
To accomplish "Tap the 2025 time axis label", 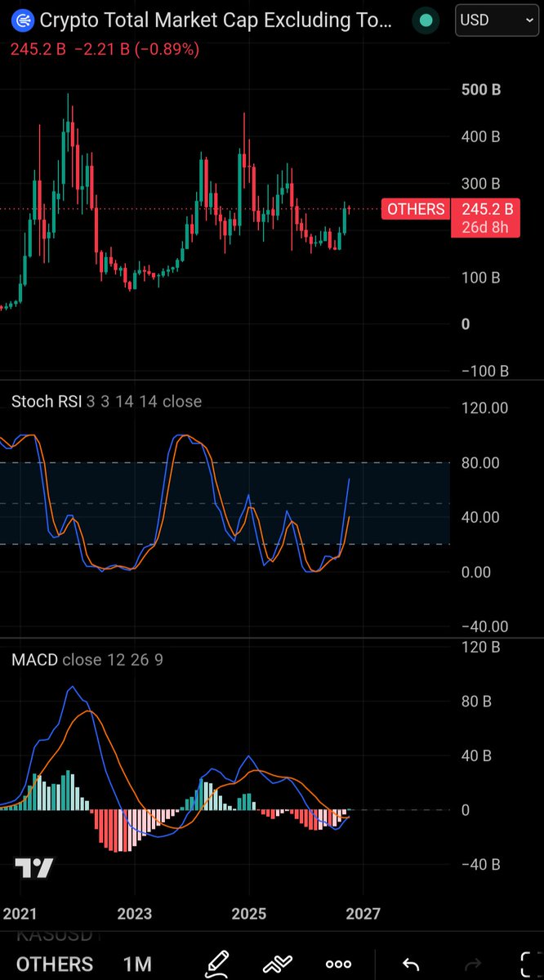I will click(248, 913).
